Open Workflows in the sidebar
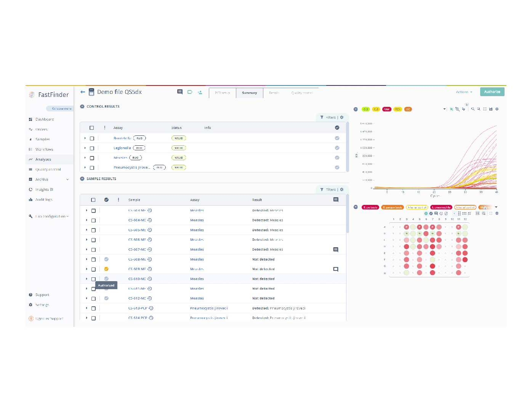Viewport: 532px width, 412px height. [x=44, y=150]
